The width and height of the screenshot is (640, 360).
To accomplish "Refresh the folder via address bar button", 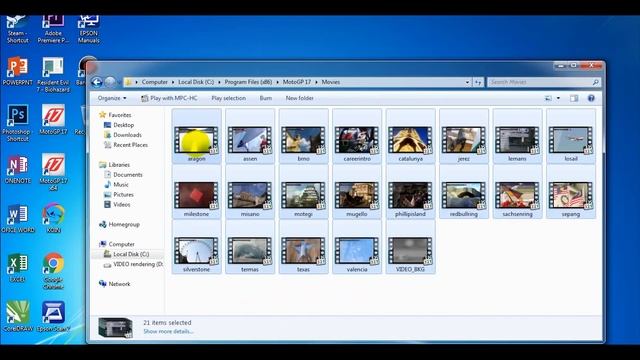I will pyautogui.click(x=478, y=82).
